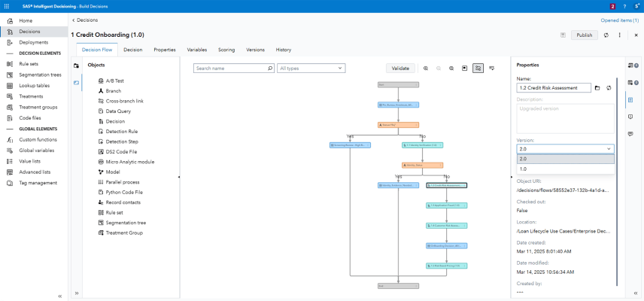This screenshot has width=644, height=301.
Task: Open the three-dot more options menu
Action: coord(620,35)
